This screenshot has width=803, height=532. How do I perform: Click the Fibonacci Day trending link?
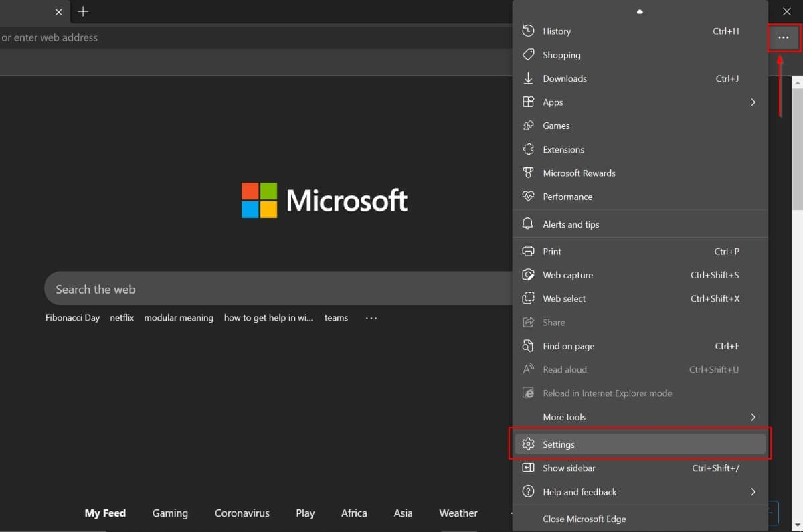pos(72,317)
